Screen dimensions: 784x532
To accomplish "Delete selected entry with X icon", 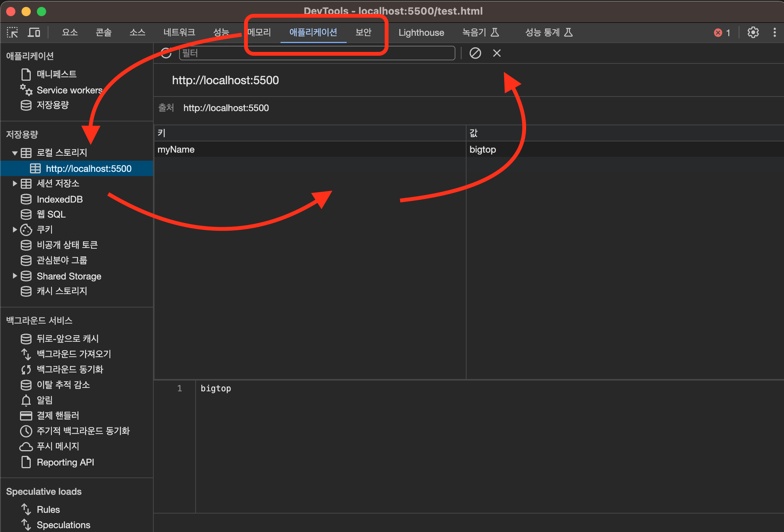I will (x=497, y=53).
